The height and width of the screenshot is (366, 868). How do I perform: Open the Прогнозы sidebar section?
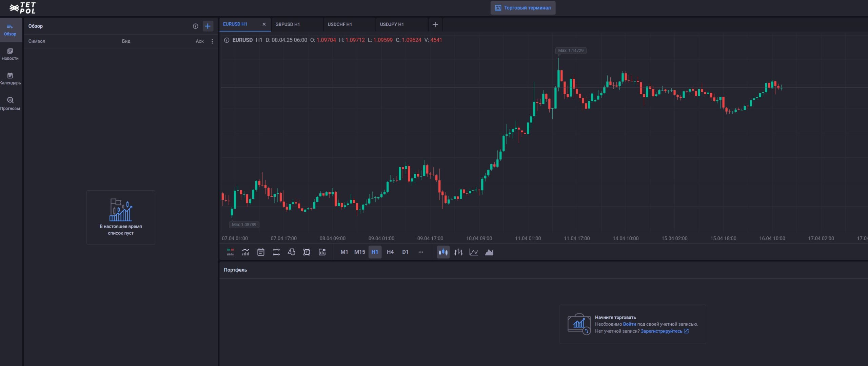click(10, 103)
